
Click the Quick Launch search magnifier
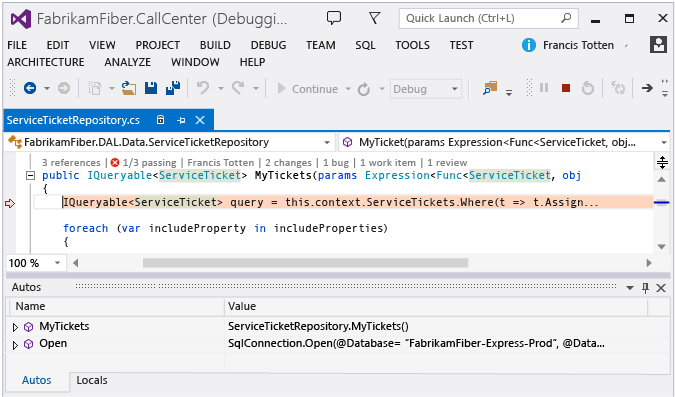click(x=566, y=18)
